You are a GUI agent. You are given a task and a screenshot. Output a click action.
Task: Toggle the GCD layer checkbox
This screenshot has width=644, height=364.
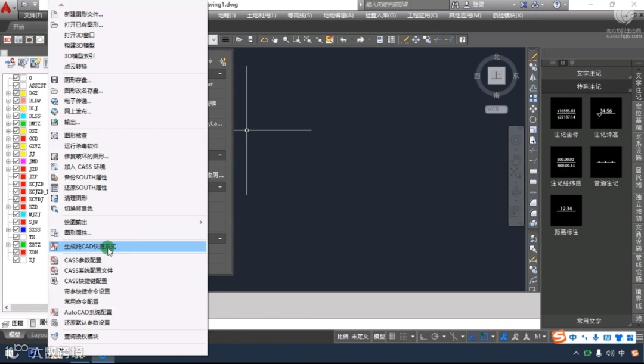tap(16, 138)
